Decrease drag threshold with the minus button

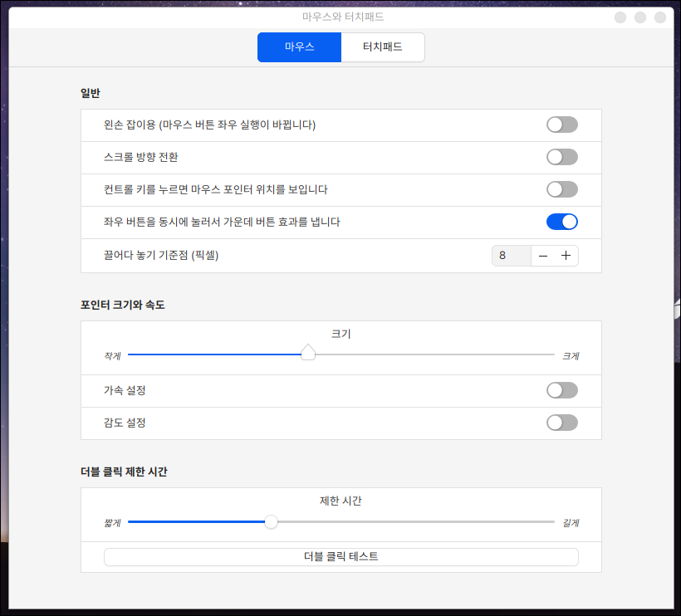coord(543,256)
